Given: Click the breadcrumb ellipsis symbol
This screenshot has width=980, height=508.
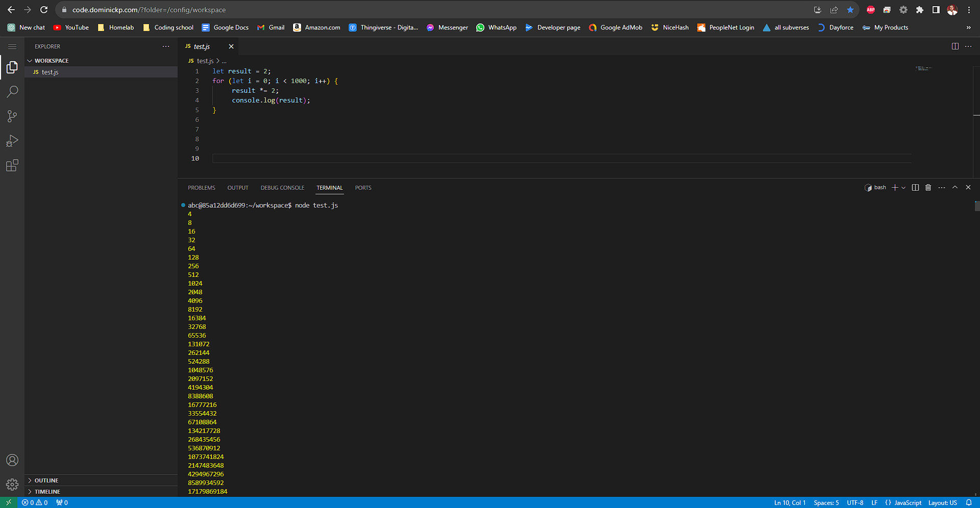Looking at the screenshot, I should click(224, 61).
